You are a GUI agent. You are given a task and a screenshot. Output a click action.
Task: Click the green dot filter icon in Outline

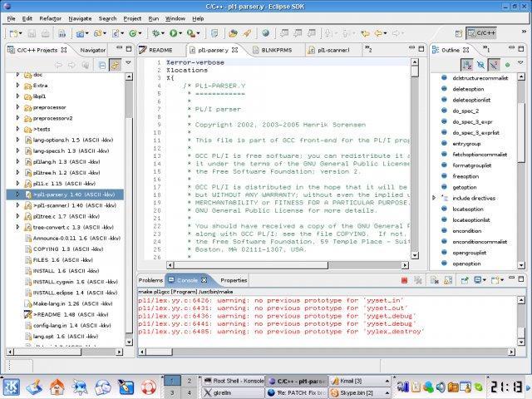click(x=507, y=65)
